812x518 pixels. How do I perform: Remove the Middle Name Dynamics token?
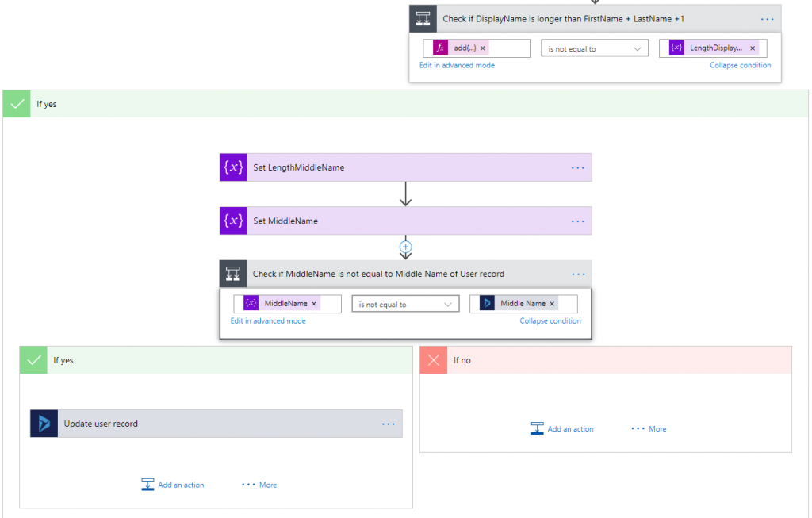[x=552, y=304]
